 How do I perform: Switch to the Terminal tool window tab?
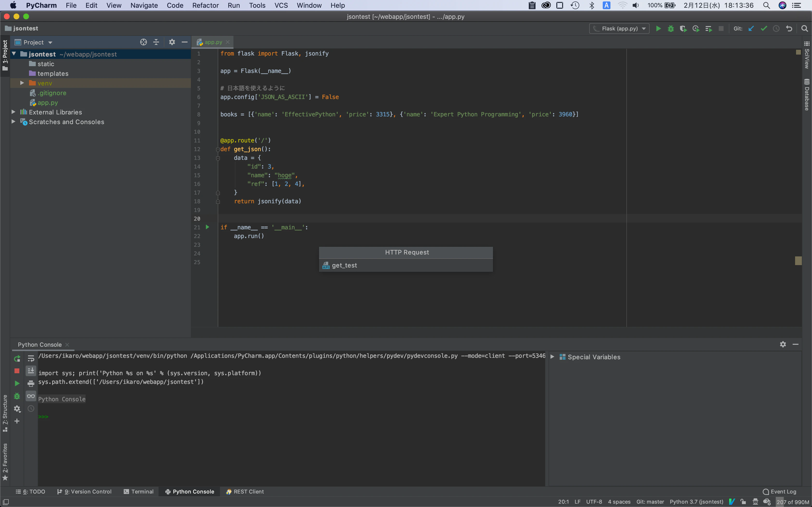138,492
